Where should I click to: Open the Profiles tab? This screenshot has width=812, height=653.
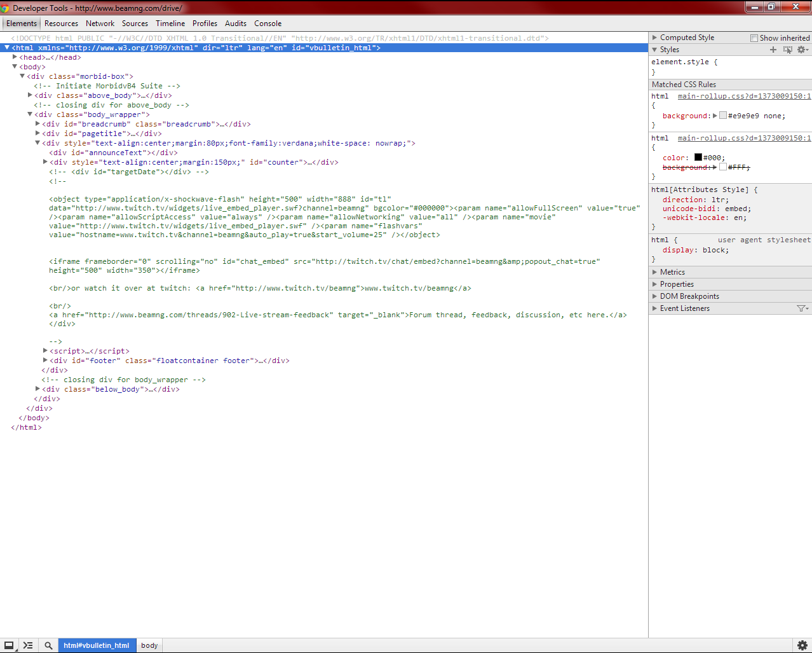[x=205, y=24]
